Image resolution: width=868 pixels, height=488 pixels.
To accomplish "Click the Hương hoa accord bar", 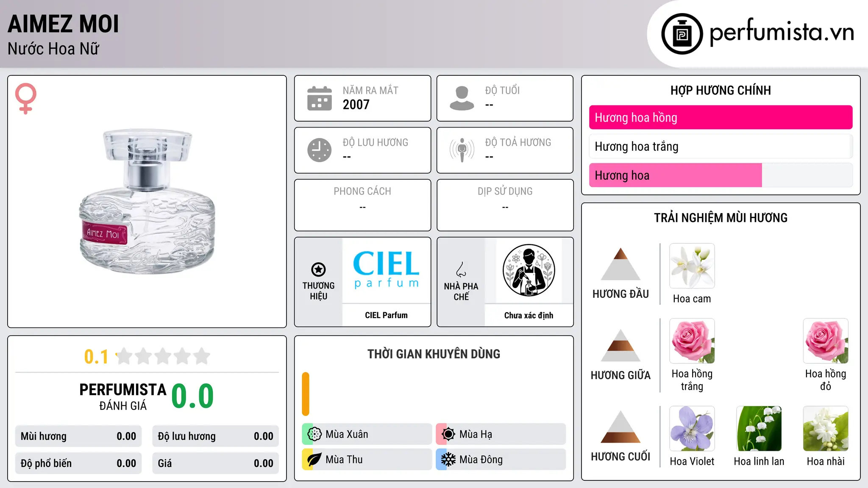I will (721, 175).
